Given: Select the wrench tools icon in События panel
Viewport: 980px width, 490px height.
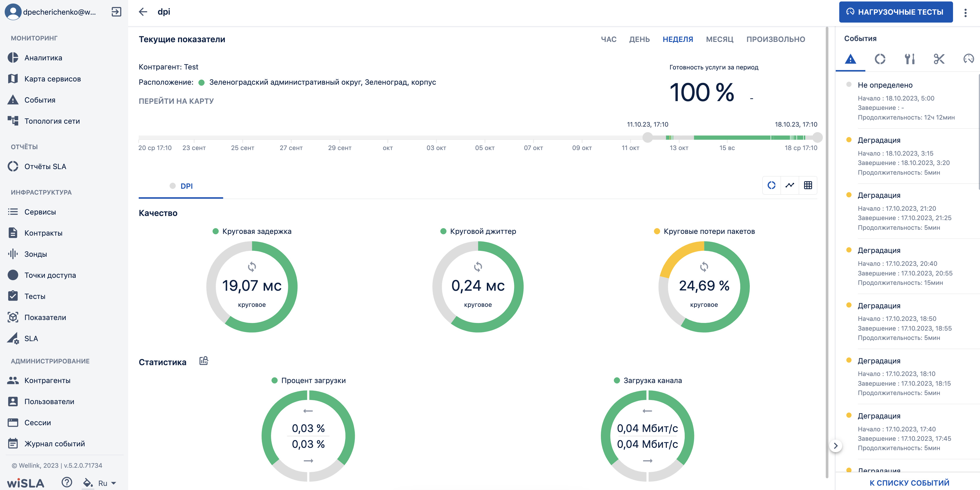Looking at the screenshot, I should (910, 59).
